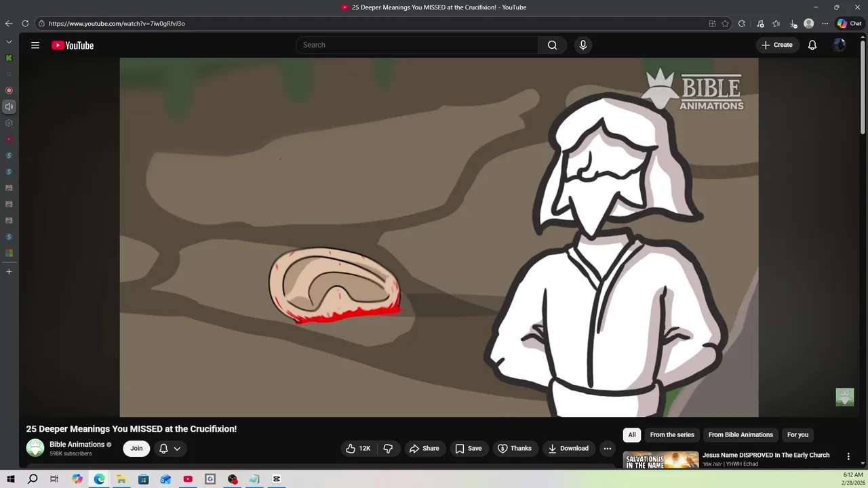Open the Windows Start menu
Viewport: 868px width, 488px height.
coord(11,479)
